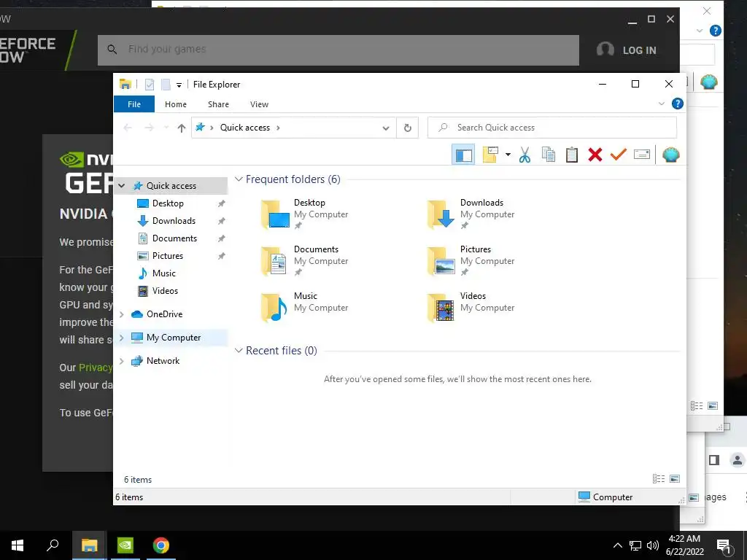
Task: Collapse the Recent files group
Action: pos(239,351)
